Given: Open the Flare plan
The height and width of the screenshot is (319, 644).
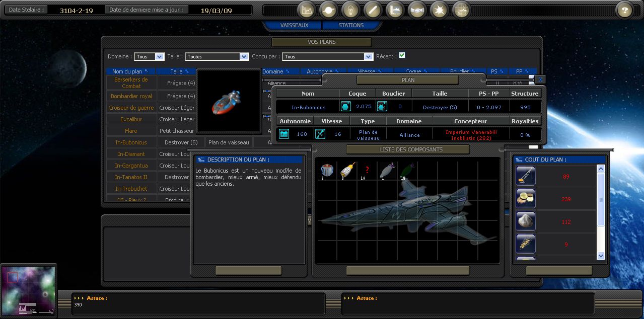Looking at the screenshot, I should click(x=131, y=131).
